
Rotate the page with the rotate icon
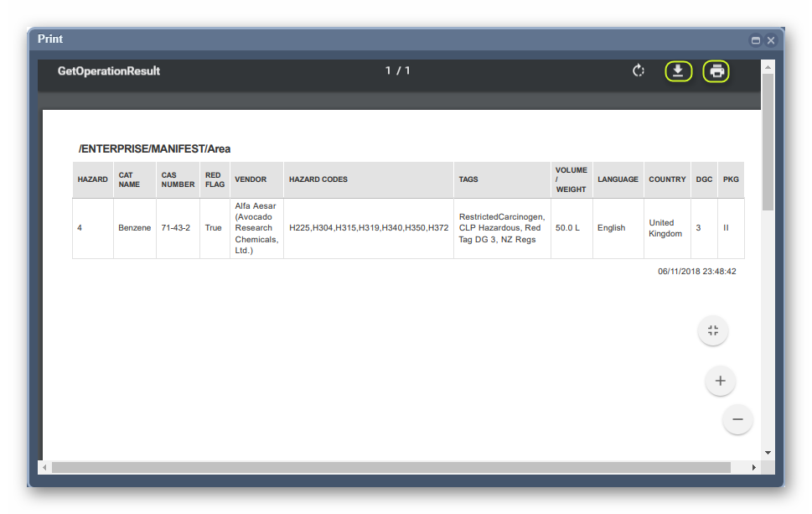639,71
